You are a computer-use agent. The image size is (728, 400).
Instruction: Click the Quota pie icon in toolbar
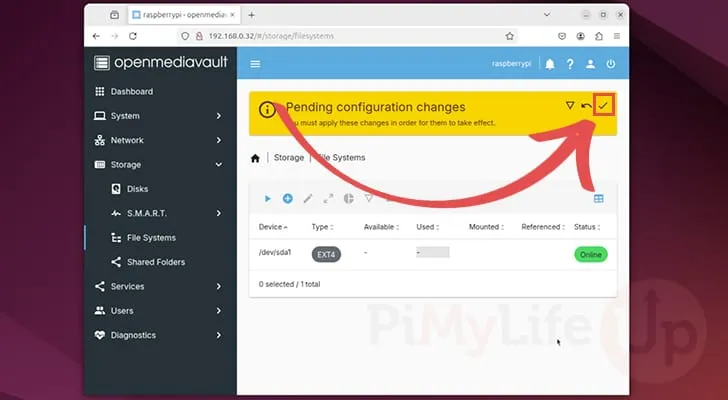pos(349,199)
